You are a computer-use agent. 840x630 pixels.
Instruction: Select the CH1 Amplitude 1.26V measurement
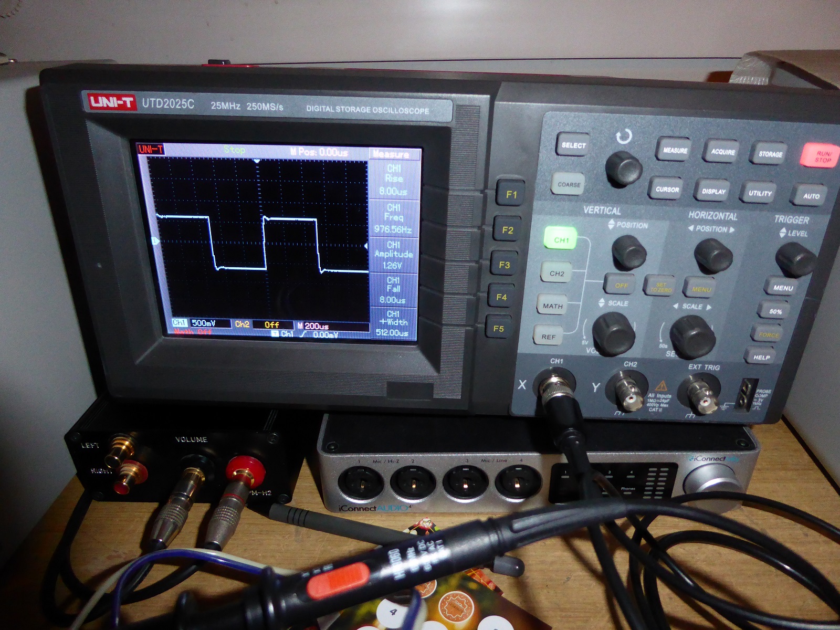(393, 255)
